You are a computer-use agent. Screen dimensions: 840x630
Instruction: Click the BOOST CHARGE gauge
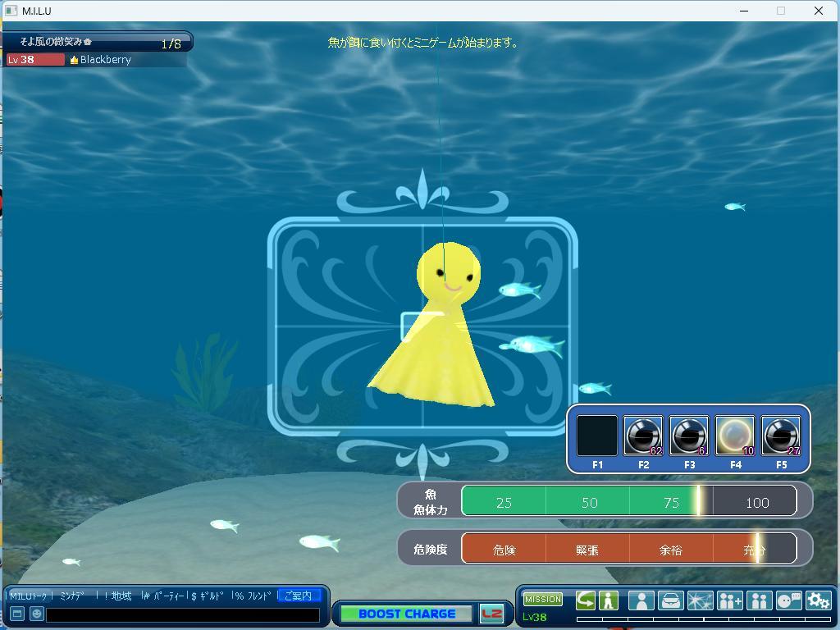tap(407, 614)
